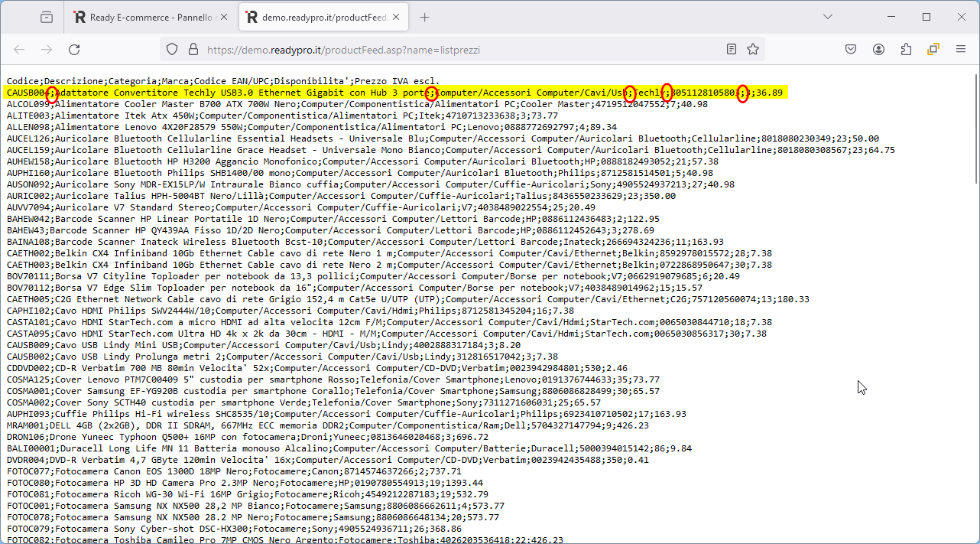Screen dimensions: 980x544
Task: Click the AUHEW158 HP H3200 auricolare line
Action: coord(362,161)
